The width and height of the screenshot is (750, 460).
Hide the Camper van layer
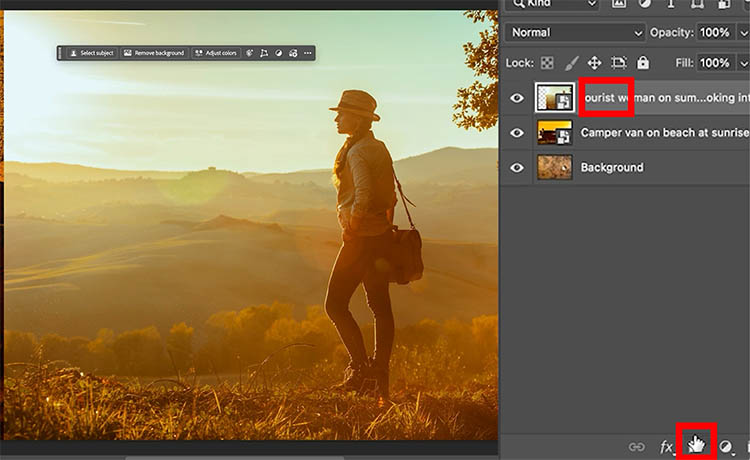pyautogui.click(x=517, y=132)
